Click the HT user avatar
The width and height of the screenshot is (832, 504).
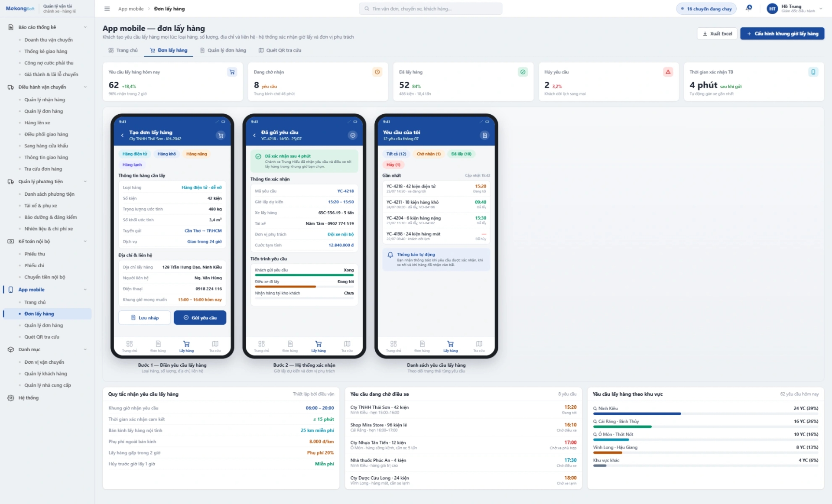[772, 9]
